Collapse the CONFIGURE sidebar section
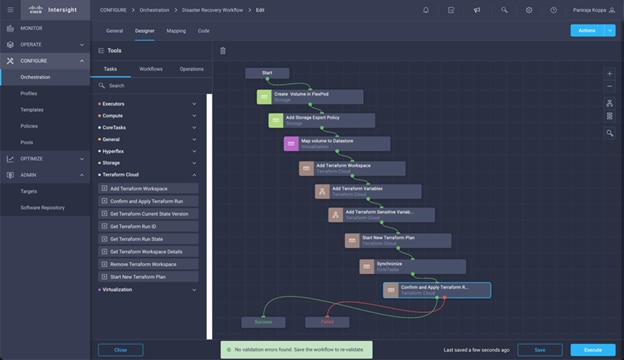624x360 pixels. point(82,61)
